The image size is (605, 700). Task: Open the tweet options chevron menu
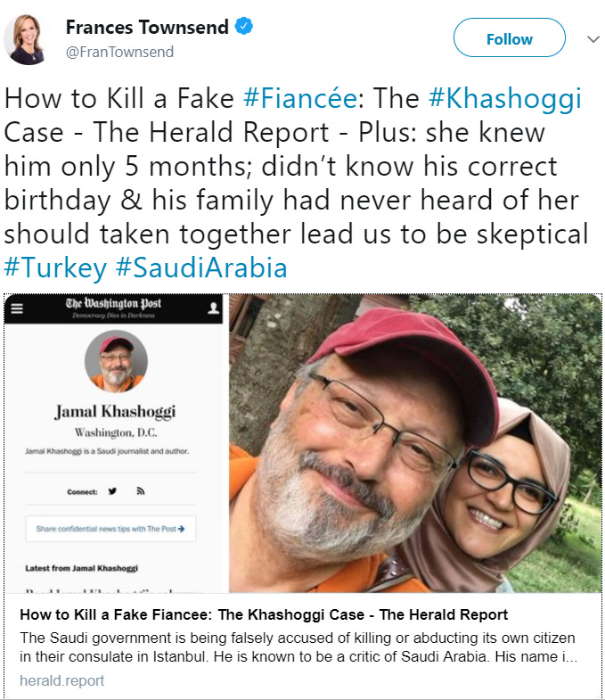593,39
